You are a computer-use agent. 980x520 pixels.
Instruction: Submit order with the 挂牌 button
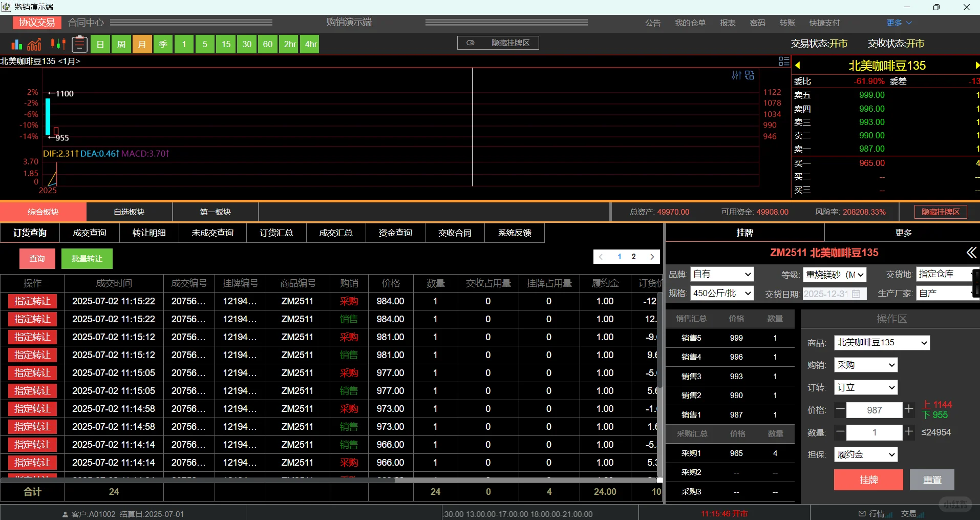coord(868,480)
